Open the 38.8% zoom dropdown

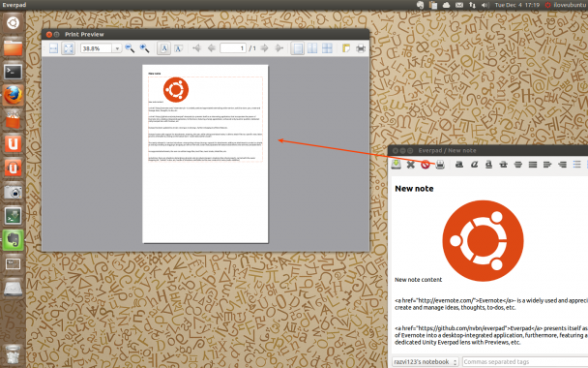(117, 48)
